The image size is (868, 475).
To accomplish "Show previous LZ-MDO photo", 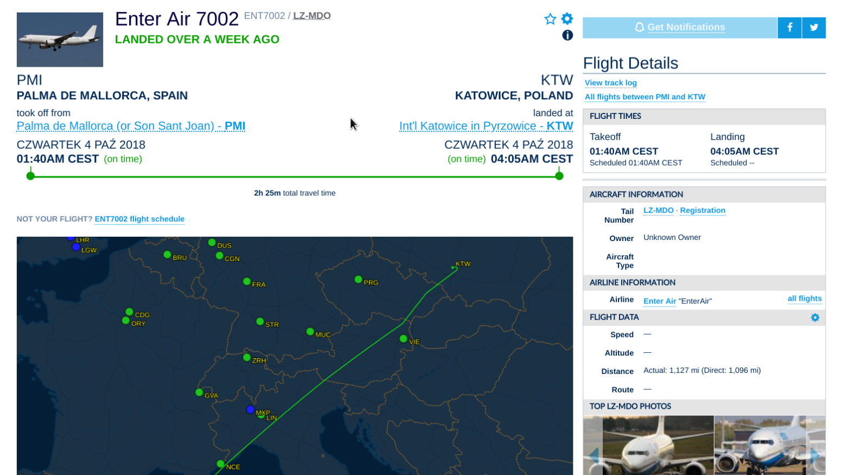I will click(593, 455).
